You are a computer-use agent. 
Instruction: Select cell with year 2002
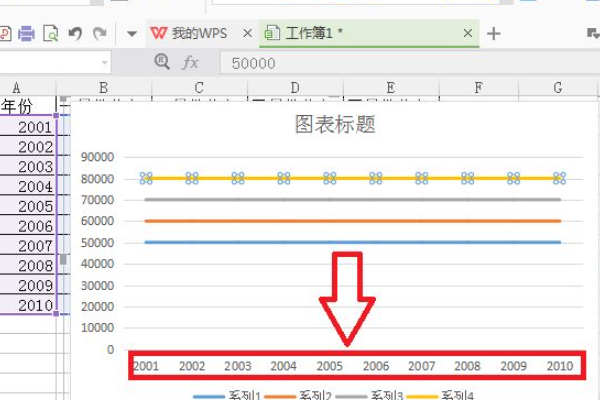coord(28,145)
